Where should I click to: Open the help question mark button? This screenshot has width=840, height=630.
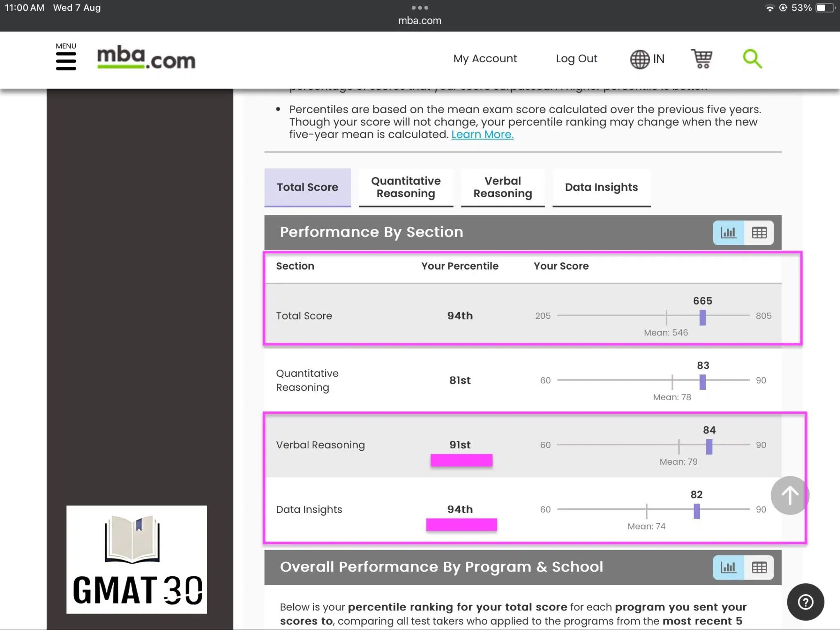pyautogui.click(x=806, y=602)
